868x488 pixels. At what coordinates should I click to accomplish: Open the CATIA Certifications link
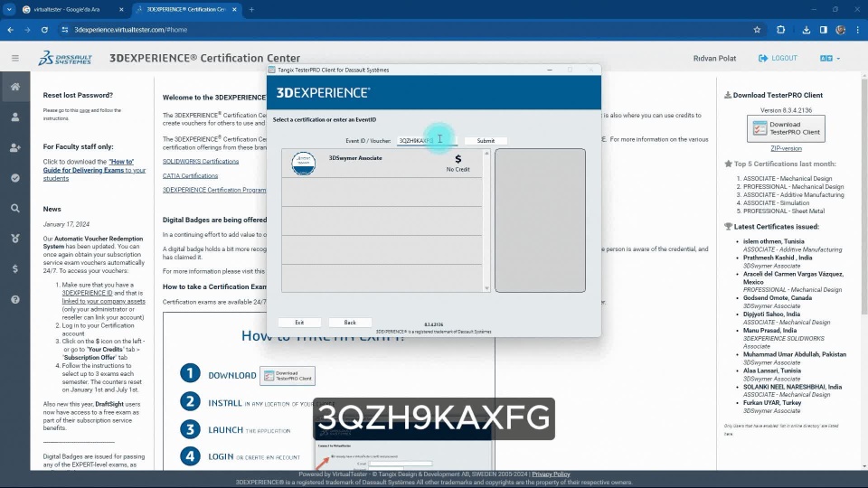coord(190,176)
